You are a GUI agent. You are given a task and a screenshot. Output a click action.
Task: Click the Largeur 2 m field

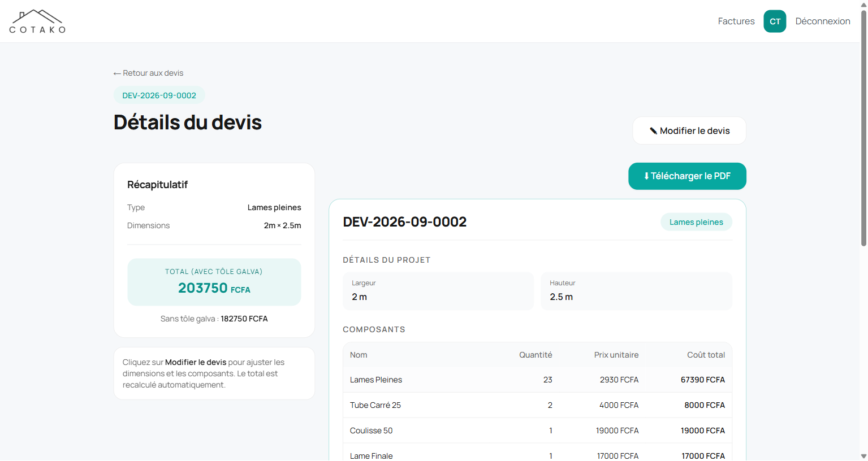[x=438, y=291]
